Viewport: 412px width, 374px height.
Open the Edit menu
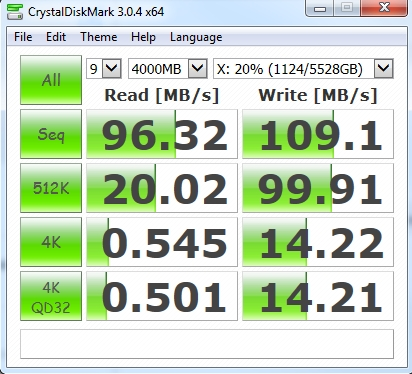(56, 37)
